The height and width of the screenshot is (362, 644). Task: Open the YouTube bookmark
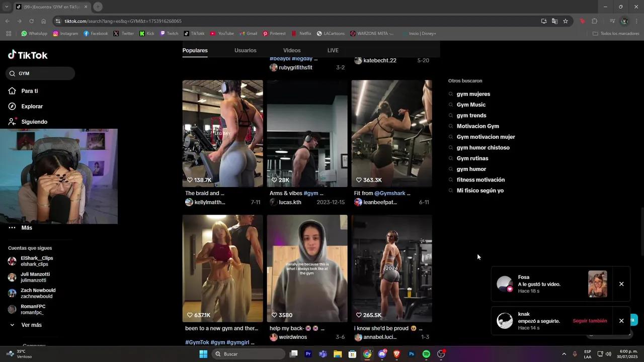click(222, 34)
